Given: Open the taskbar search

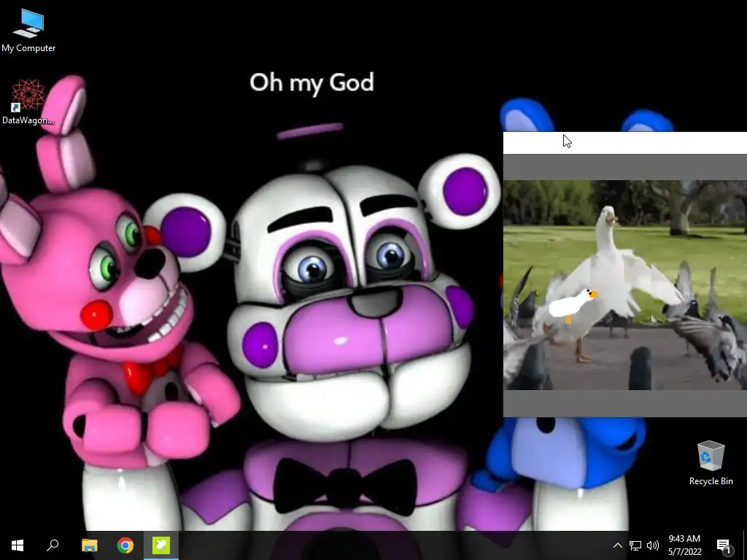Looking at the screenshot, I should pyautogui.click(x=53, y=545).
